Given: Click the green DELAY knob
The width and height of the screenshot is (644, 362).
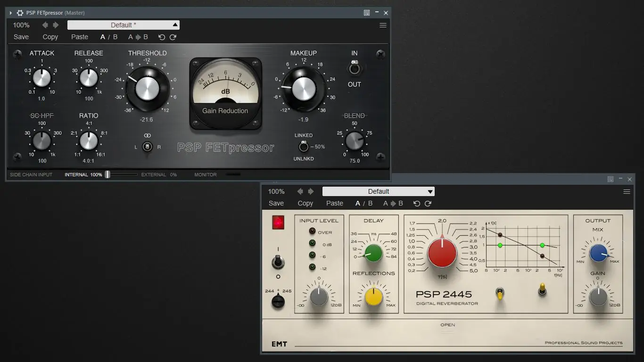Looking at the screenshot, I should (x=374, y=253).
